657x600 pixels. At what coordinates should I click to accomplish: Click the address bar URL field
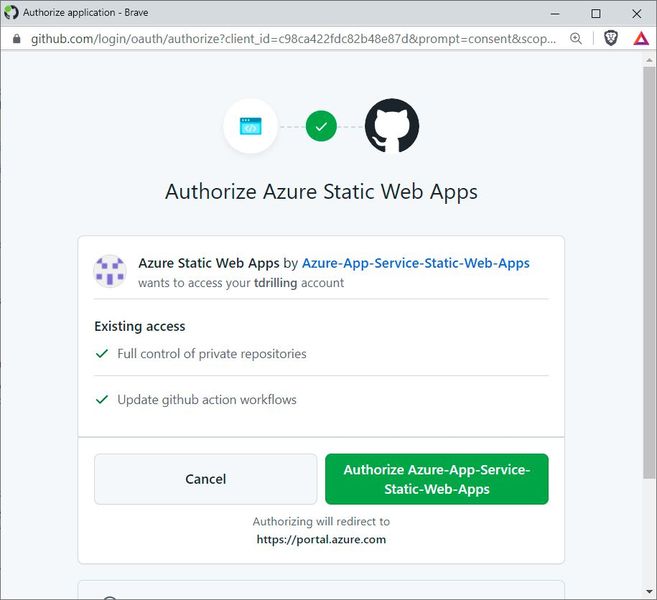coord(293,39)
